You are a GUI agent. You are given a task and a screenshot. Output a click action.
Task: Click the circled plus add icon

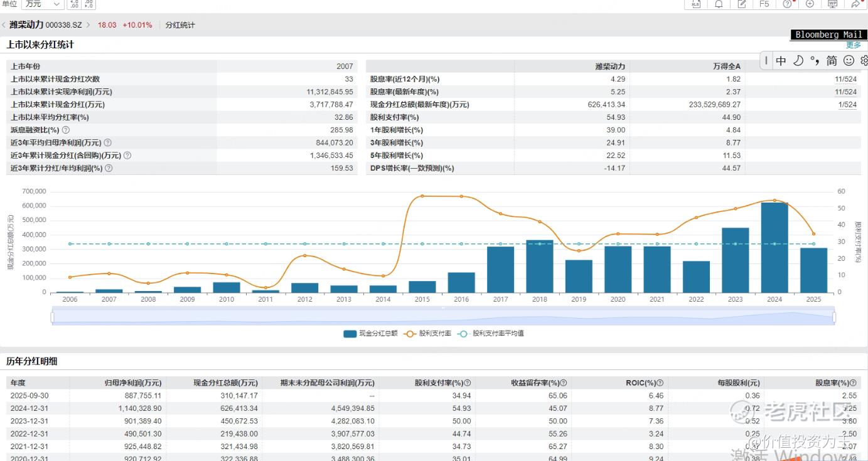point(810,4)
